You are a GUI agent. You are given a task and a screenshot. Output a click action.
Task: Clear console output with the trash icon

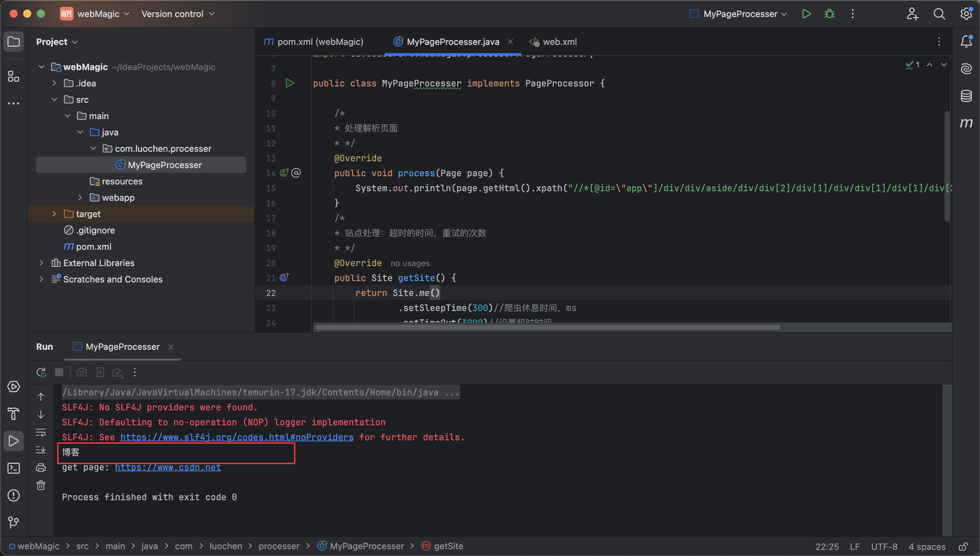click(41, 485)
